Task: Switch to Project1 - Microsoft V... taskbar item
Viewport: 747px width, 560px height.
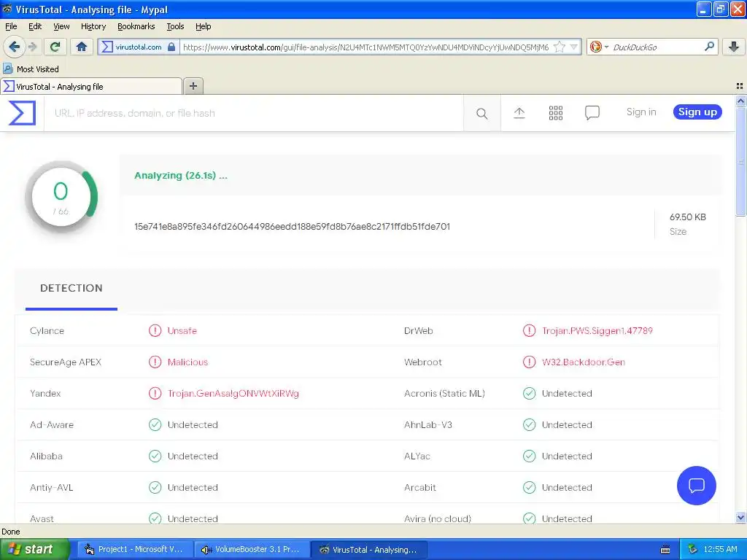Action: click(135, 549)
